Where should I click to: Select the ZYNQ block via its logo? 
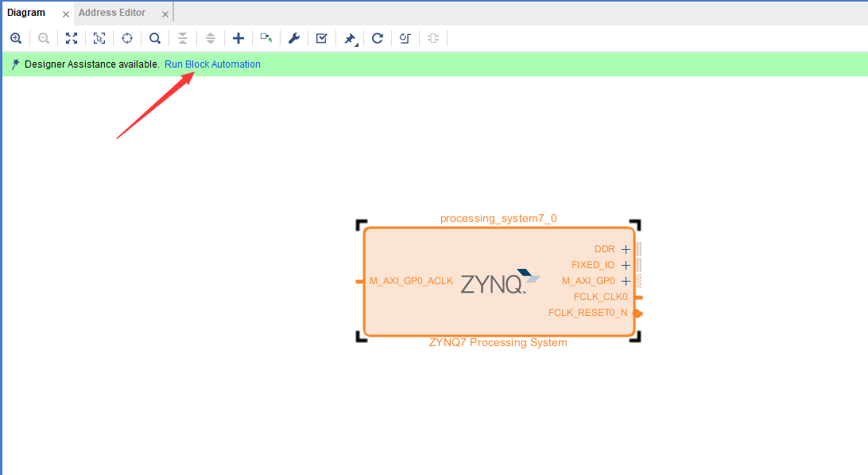(x=500, y=282)
